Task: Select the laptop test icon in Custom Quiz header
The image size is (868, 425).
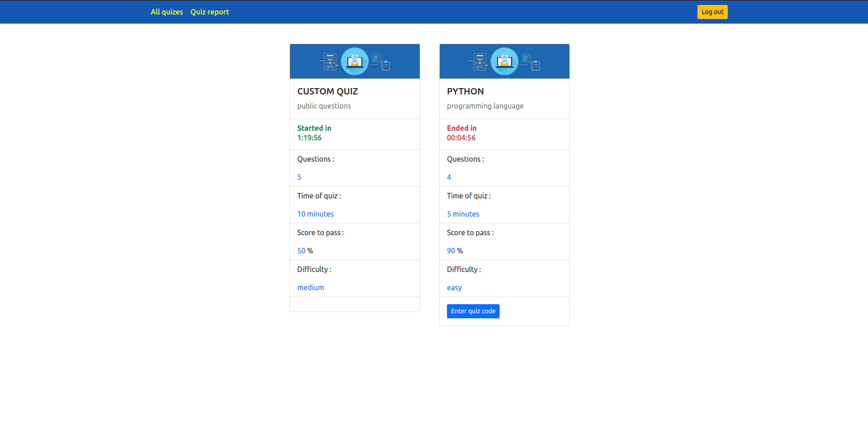Action: (x=354, y=61)
